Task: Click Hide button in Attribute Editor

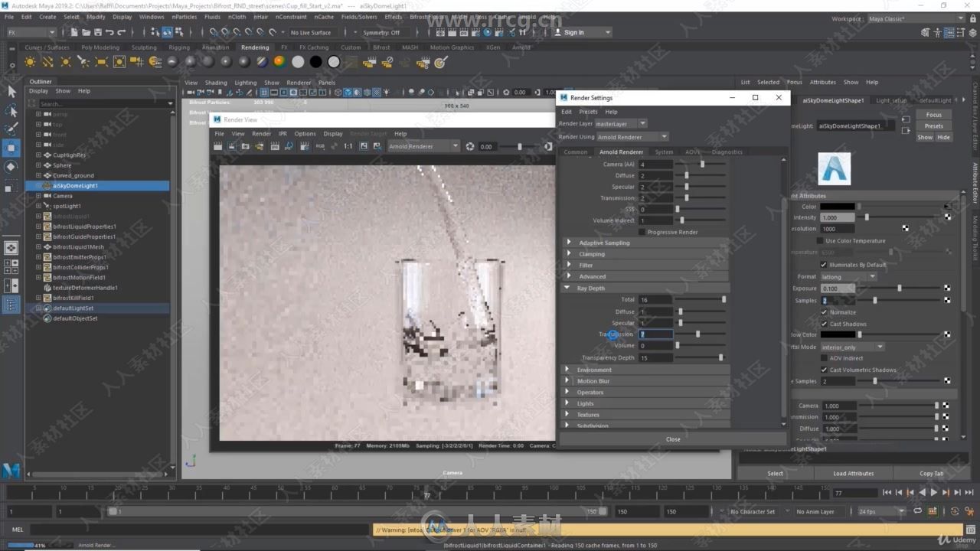Action: [x=943, y=137]
